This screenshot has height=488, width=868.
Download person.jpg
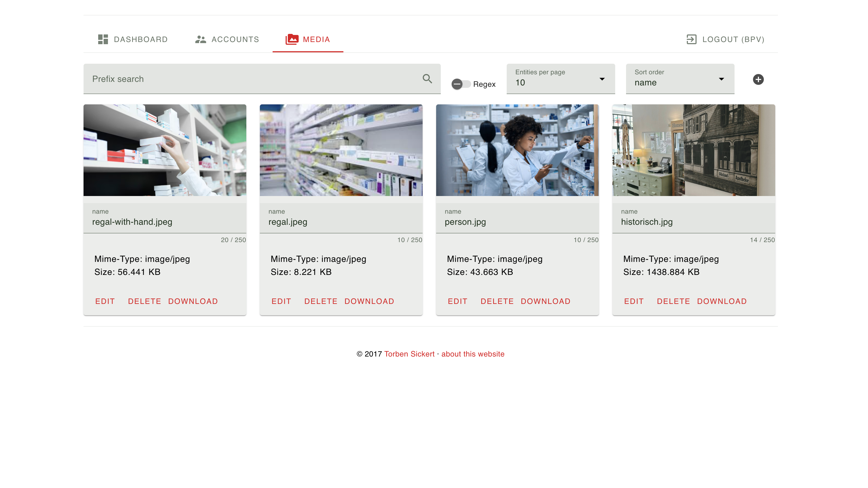[545, 301]
